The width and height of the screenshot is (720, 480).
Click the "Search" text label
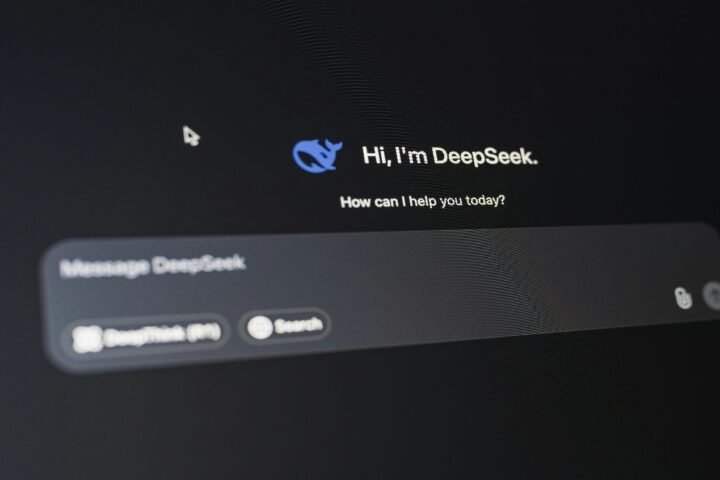[x=298, y=325]
